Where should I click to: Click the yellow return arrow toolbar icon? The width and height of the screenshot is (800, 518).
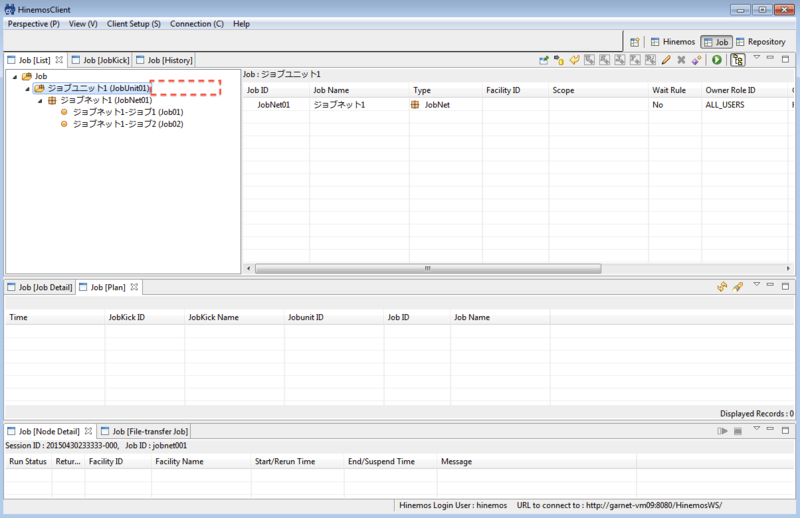point(574,60)
